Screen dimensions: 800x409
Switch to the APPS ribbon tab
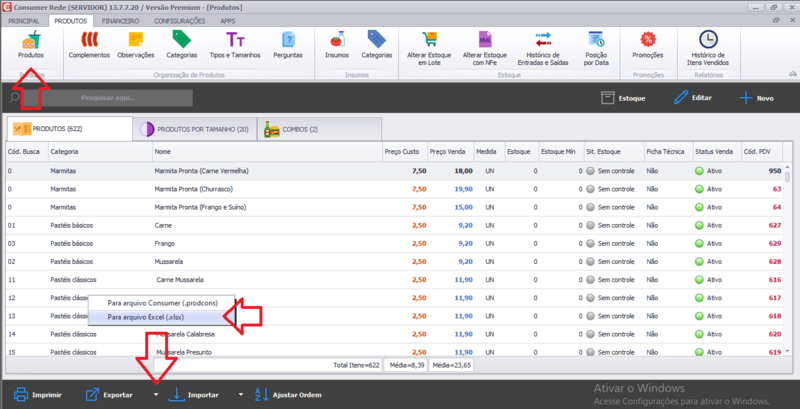click(228, 21)
